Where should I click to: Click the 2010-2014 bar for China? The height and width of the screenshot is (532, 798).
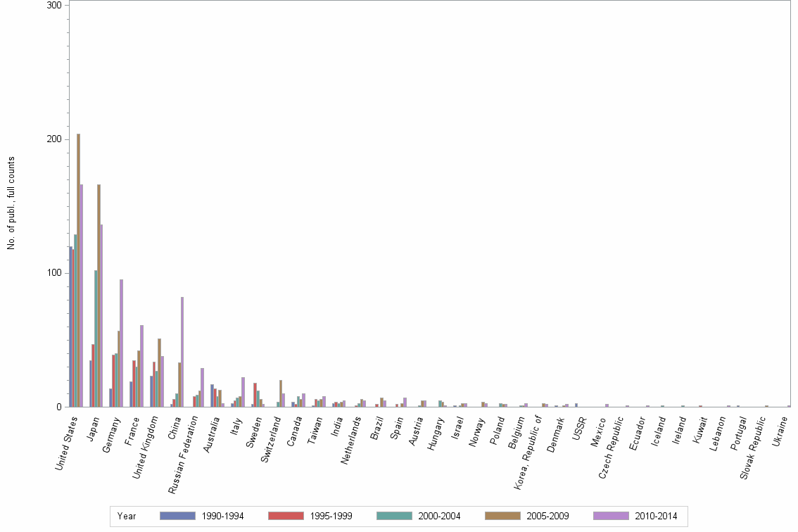click(180, 352)
